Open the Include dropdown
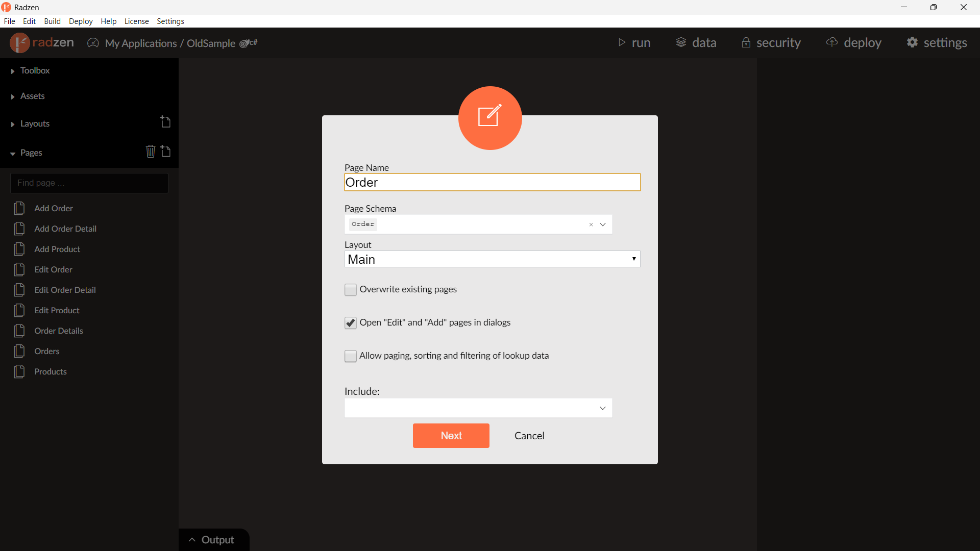The height and width of the screenshot is (551, 980). (478, 408)
